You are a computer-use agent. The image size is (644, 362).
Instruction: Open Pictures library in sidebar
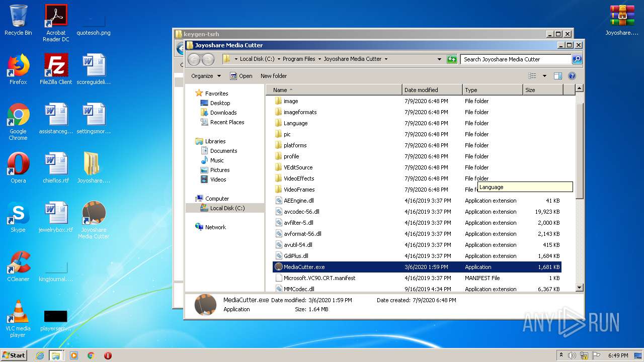[215, 170]
